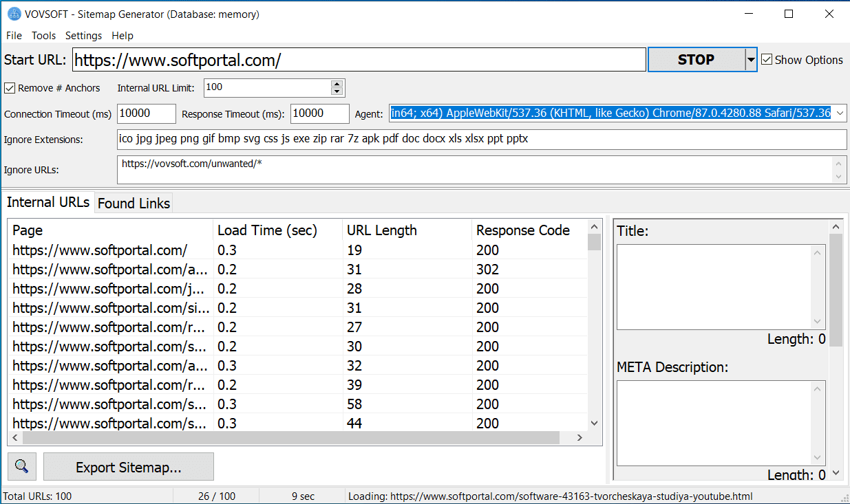The height and width of the screenshot is (504, 850).
Task: Click the magnifier search icon button
Action: point(22,467)
